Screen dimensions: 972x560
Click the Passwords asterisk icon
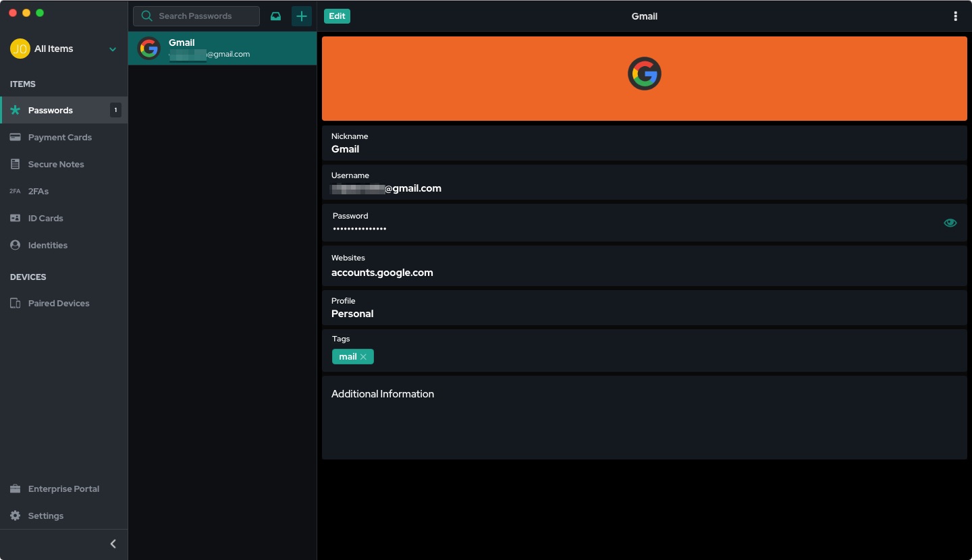[15, 110]
